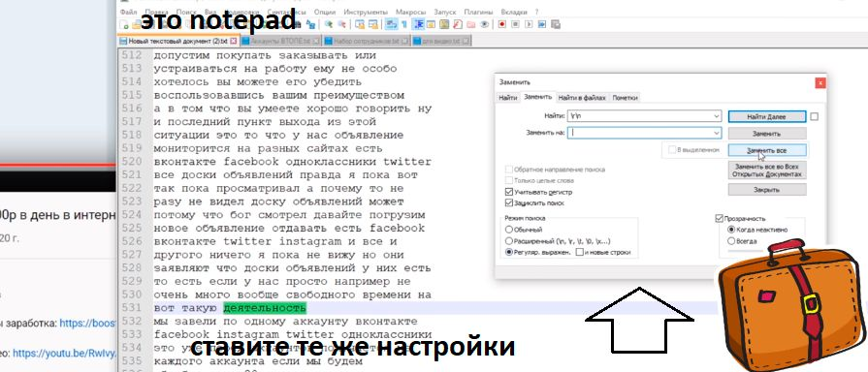Open the Вкладки menu
Screen dimensions: 868x372
pyautogui.click(x=514, y=12)
